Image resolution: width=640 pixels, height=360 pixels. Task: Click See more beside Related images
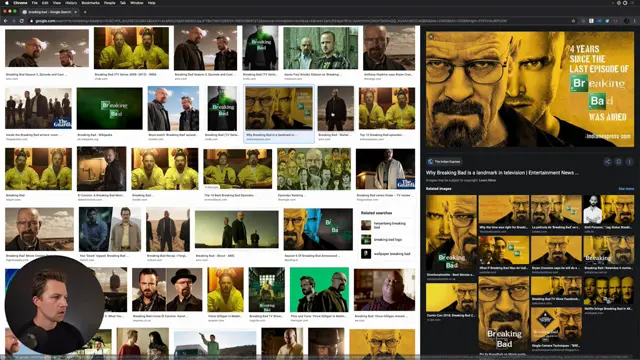point(626,189)
